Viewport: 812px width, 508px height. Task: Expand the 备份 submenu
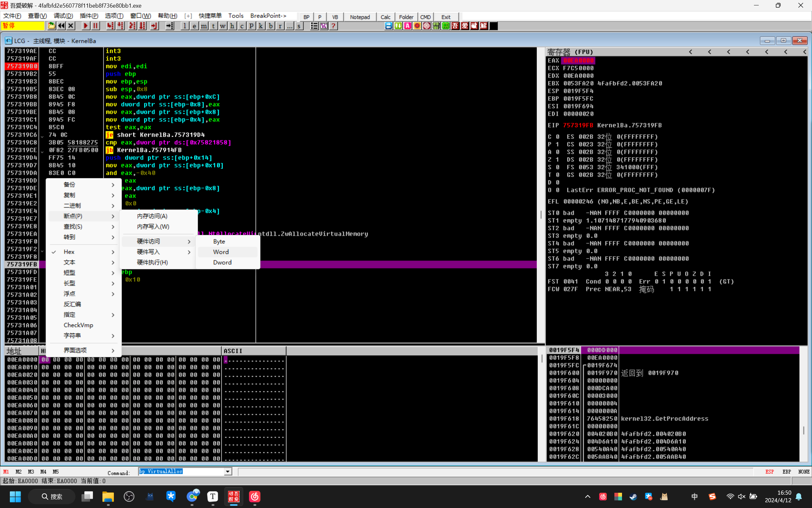84,184
